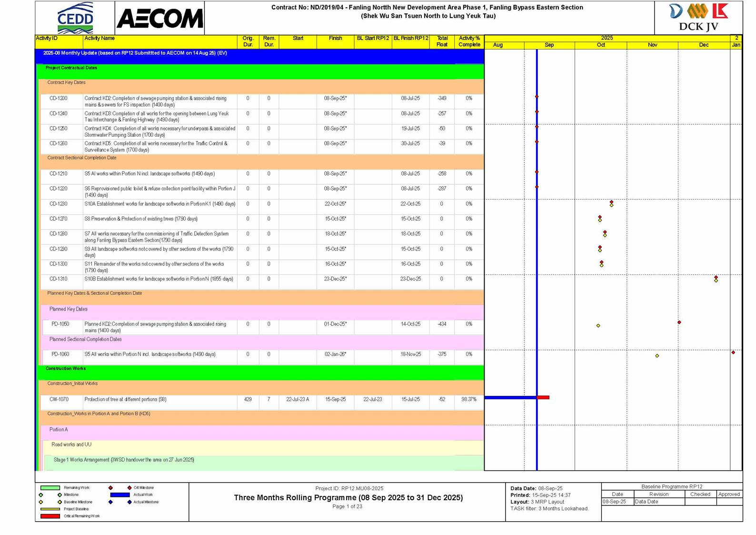
Task: Click the AECOM logo
Action: pos(159,19)
